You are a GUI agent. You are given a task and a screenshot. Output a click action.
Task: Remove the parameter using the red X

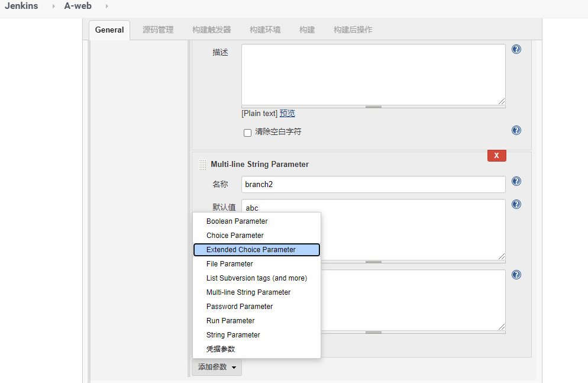(496, 155)
